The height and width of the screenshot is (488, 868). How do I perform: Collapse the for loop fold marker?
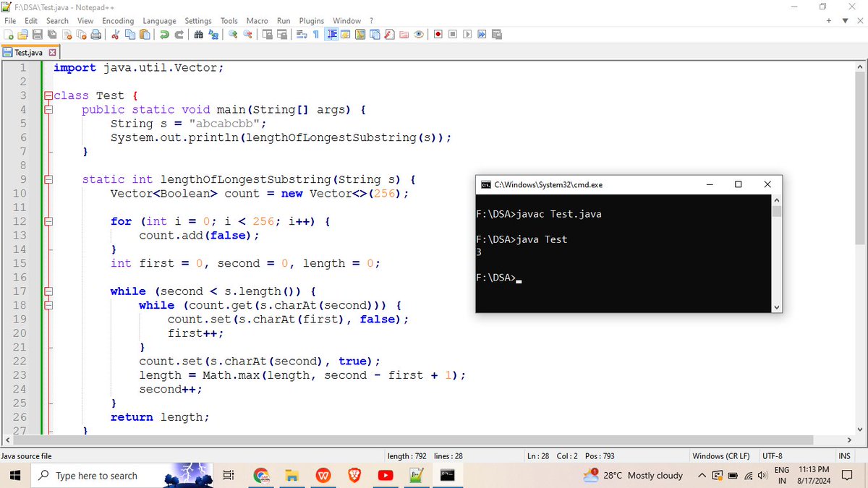point(48,221)
